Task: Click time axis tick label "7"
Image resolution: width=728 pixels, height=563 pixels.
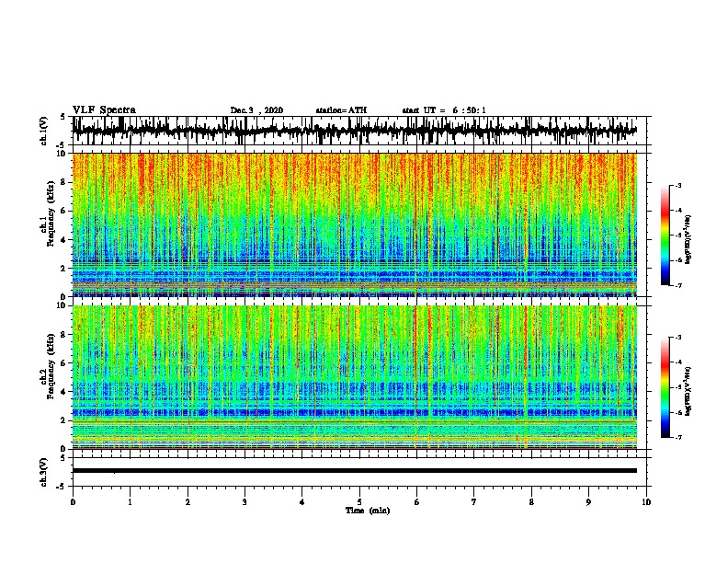Action: pyautogui.click(x=474, y=502)
